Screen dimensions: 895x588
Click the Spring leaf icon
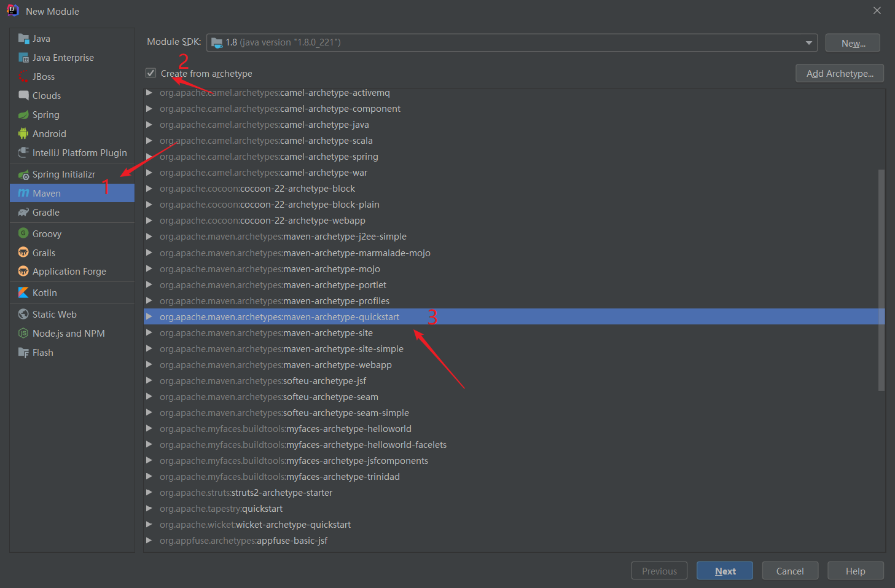coord(23,115)
